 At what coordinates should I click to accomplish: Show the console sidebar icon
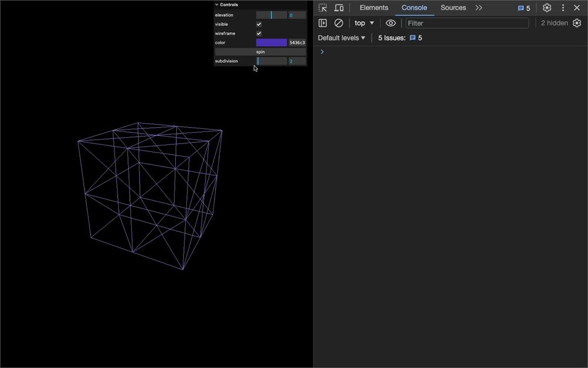pos(322,23)
